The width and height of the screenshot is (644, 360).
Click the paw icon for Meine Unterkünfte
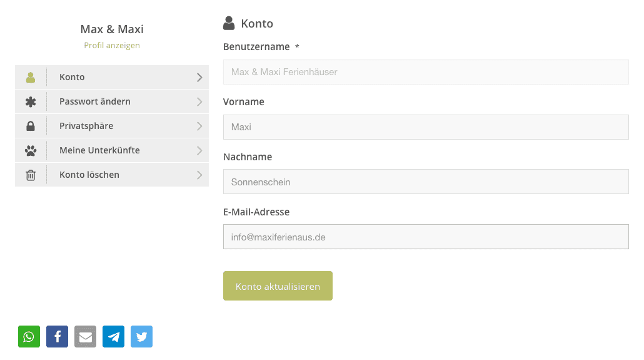[x=31, y=151]
